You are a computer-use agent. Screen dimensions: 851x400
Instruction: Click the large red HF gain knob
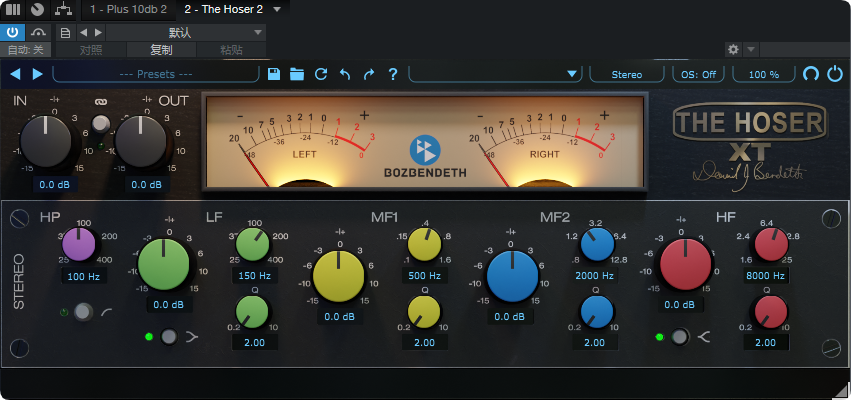(685, 264)
